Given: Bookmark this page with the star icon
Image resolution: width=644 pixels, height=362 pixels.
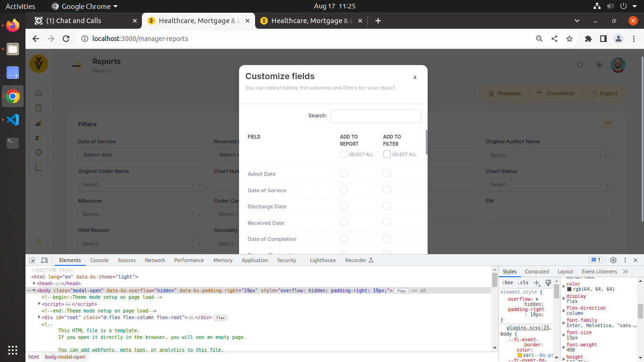Looking at the screenshot, I should pos(570,39).
